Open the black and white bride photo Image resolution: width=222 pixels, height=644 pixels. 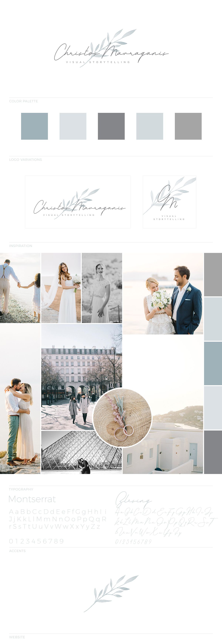[102, 288]
